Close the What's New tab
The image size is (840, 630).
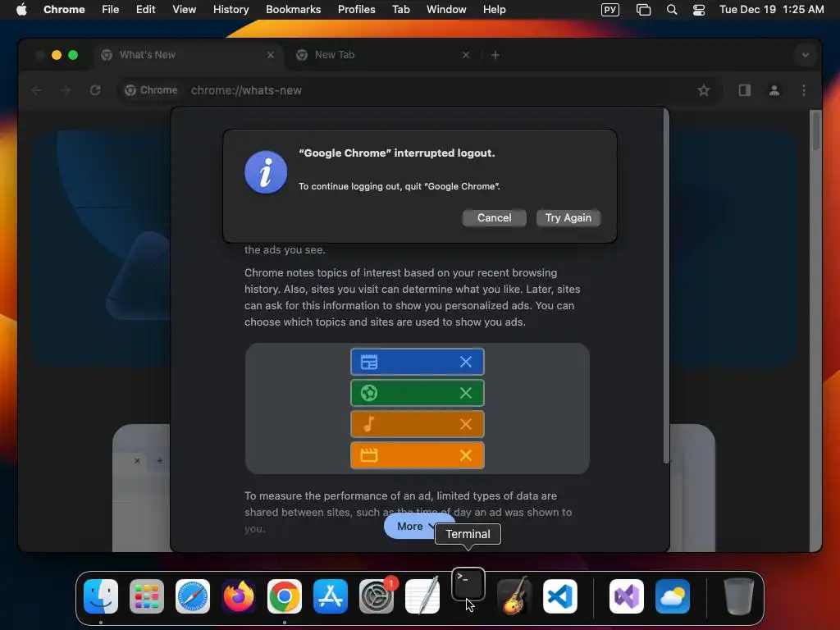[x=271, y=55]
